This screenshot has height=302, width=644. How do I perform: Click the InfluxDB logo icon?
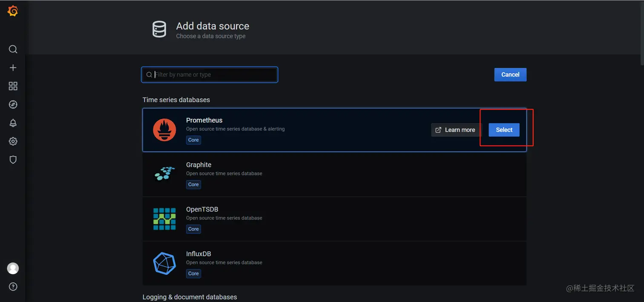tap(164, 263)
